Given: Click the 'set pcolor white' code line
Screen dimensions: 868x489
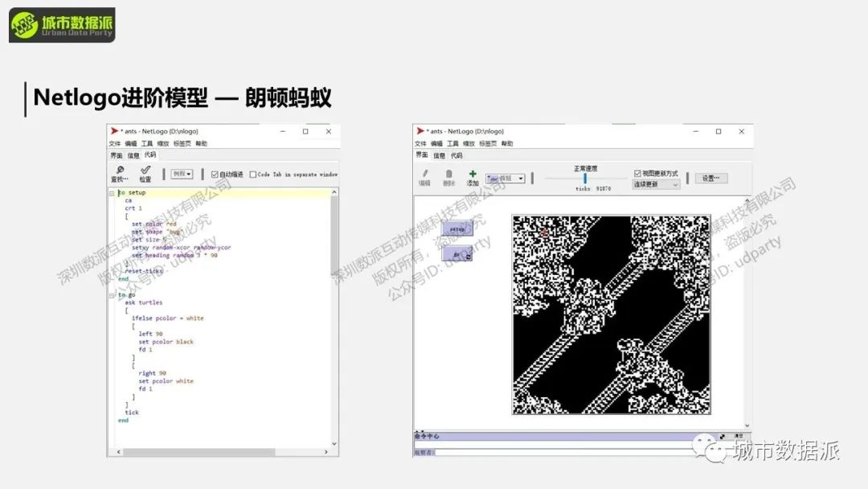Looking at the screenshot, I should pos(166,381).
